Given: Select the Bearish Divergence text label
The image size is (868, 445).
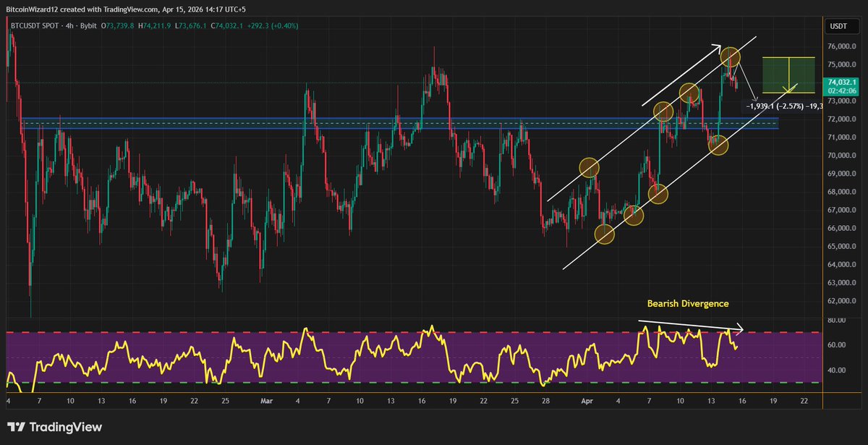Looking at the screenshot, I should point(686,304).
